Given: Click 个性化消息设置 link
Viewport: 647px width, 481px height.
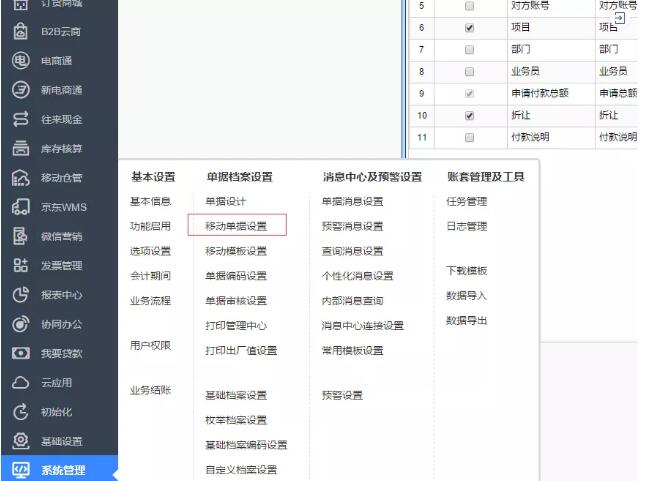Looking at the screenshot, I should point(357,276).
